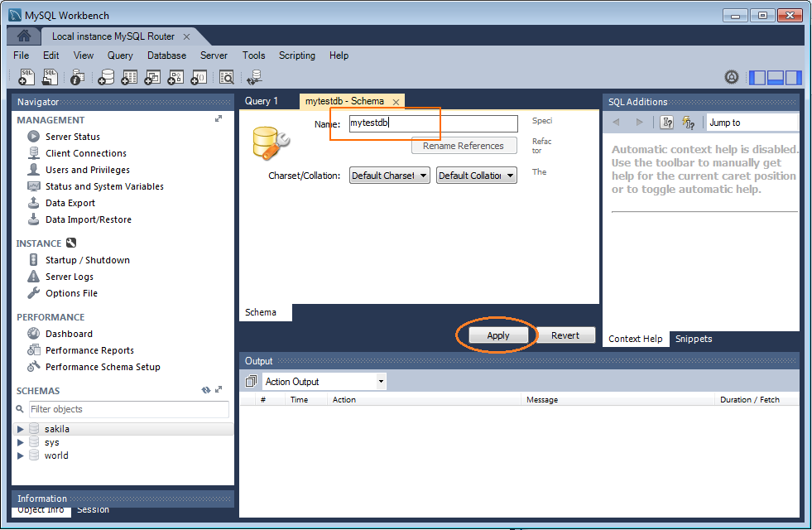Screen dimensions: 812x530
Task: Expand the SCHEMAS panel arrows icon
Action: click(219, 389)
